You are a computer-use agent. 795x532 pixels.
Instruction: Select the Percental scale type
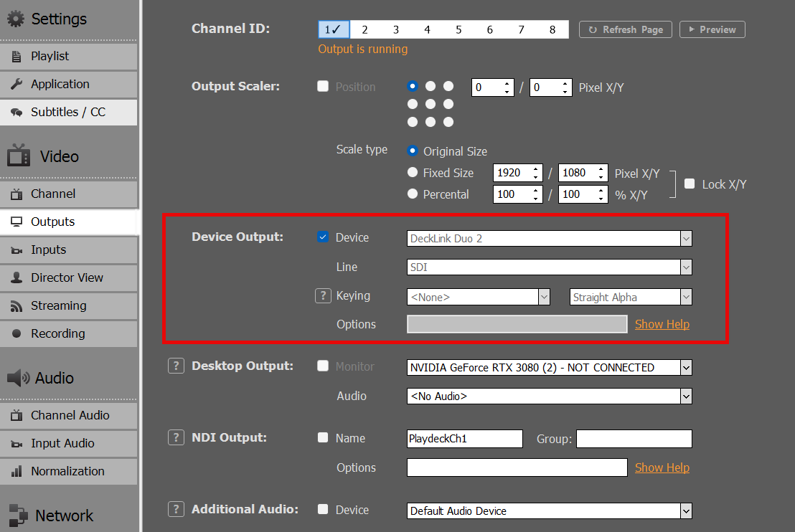(x=413, y=194)
